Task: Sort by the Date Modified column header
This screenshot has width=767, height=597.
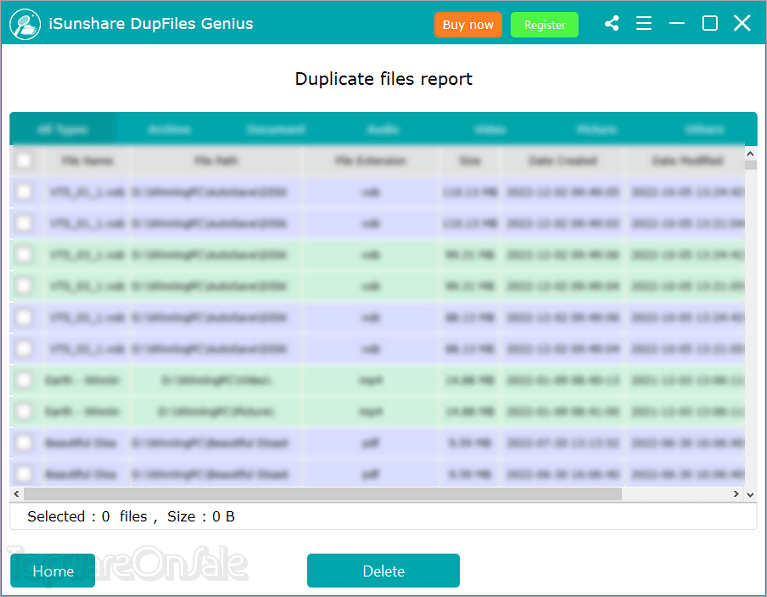Action: click(686, 161)
